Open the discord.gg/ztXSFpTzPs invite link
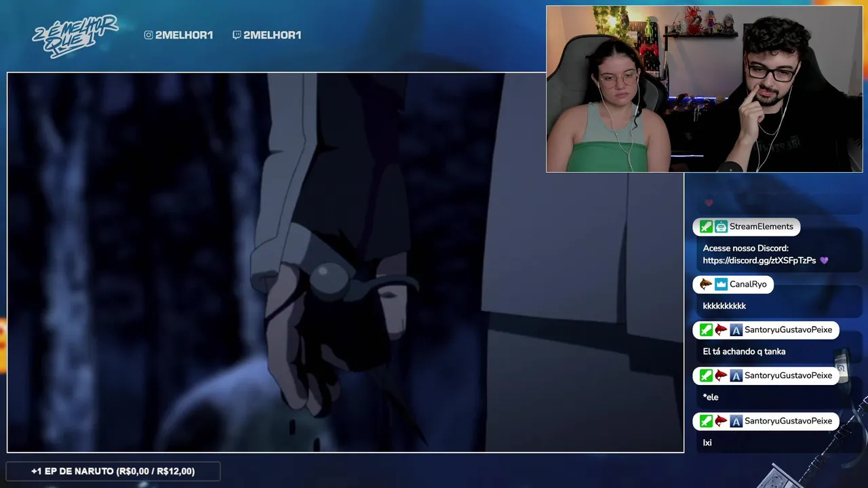The image size is (868, 488). [759, 260]
